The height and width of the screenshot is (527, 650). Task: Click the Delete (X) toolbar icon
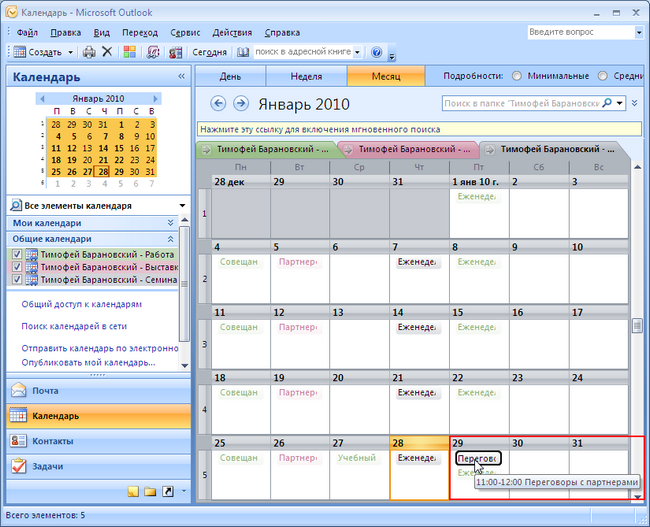point(107,52)
